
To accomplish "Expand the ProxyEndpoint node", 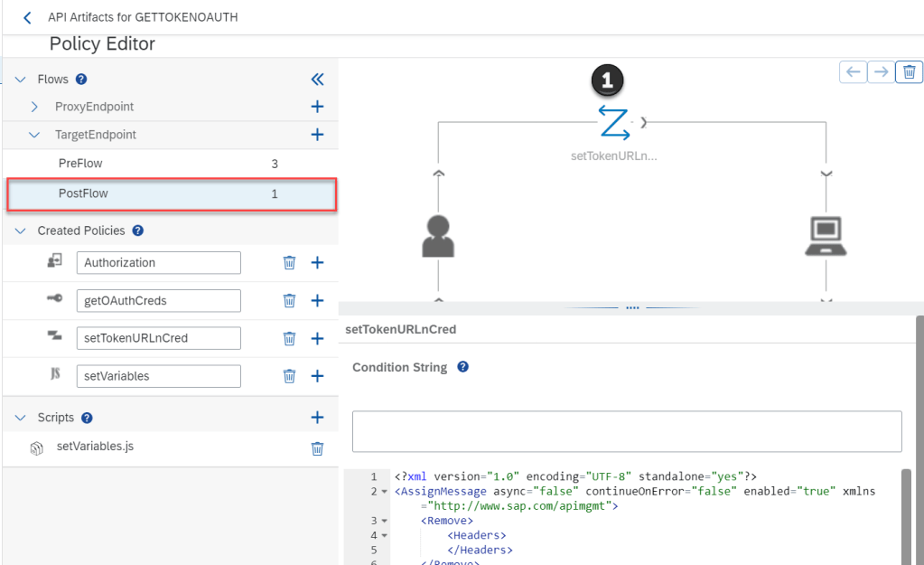I will (34, 107).
